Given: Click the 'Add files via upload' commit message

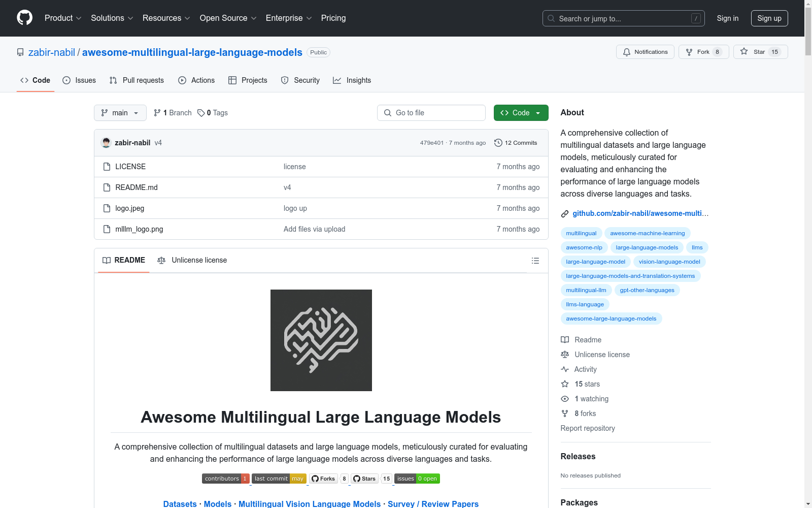Looking at the screenshot, I should coord(314,229).
